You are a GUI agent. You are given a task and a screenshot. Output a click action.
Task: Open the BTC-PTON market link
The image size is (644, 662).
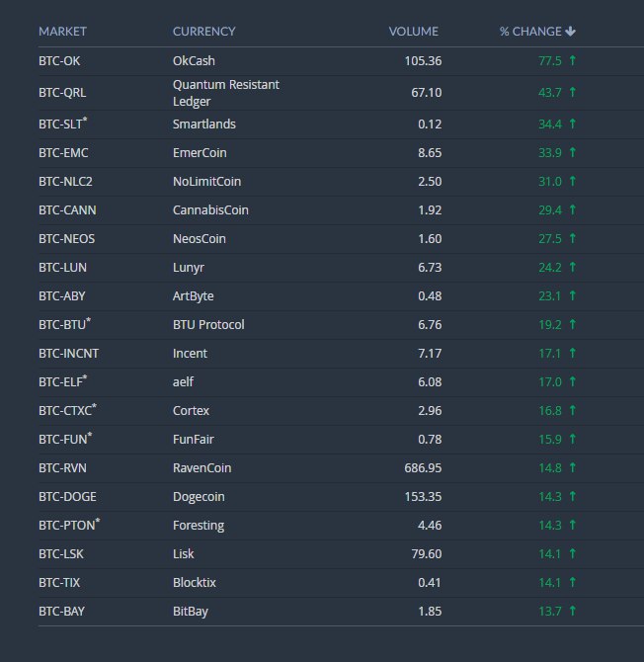(67, 526)
